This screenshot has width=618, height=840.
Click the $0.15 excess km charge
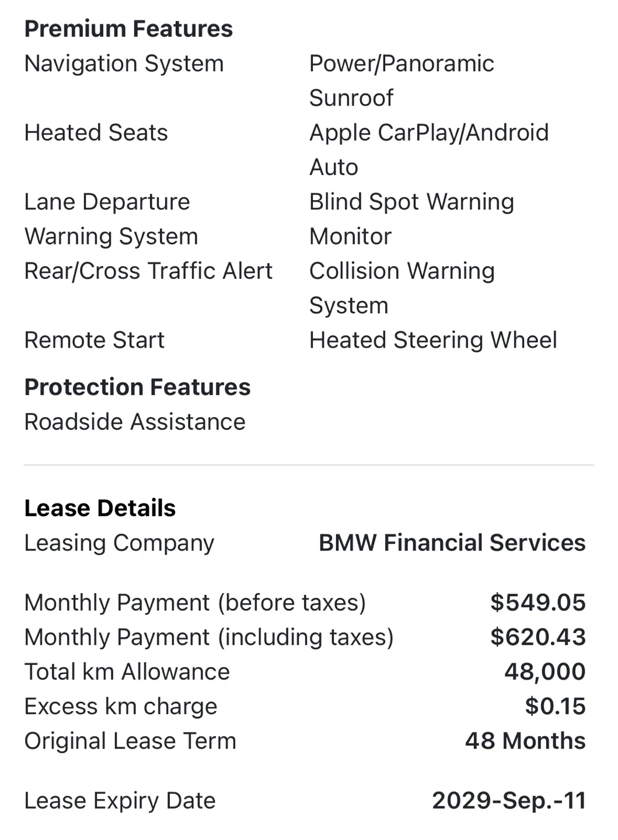(x=555, y=706)
